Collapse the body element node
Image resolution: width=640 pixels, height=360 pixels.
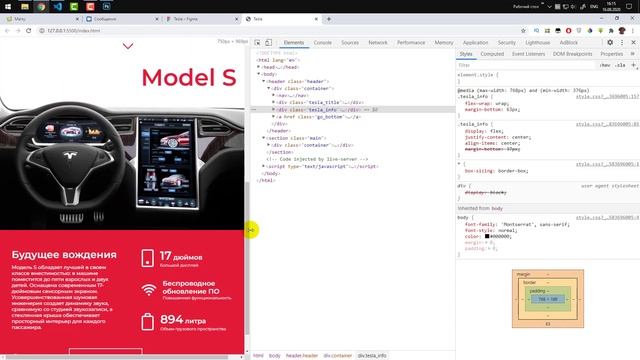click(258, 74)
